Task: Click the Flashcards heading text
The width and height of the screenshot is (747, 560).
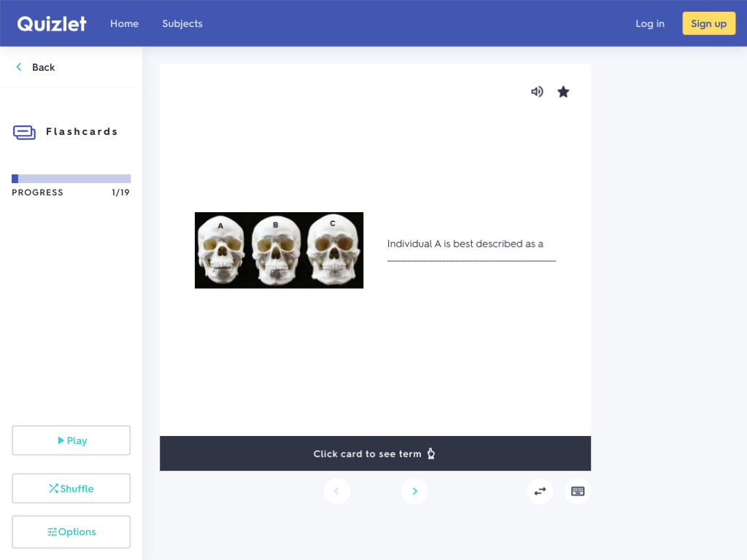Action: coord(82,131)
